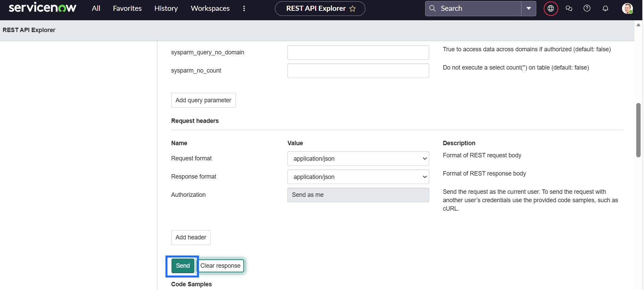Open the Response format dropdown
644x290 pixels.
(x=358, y=177)
